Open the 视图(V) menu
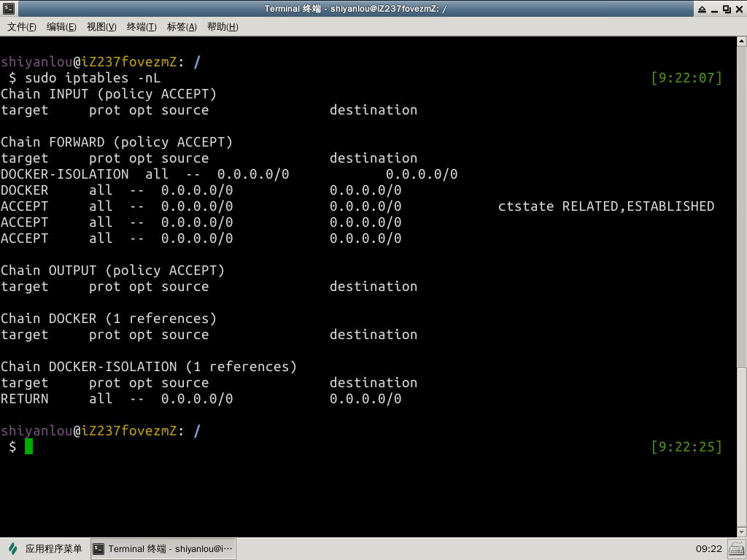 (101, 27)
